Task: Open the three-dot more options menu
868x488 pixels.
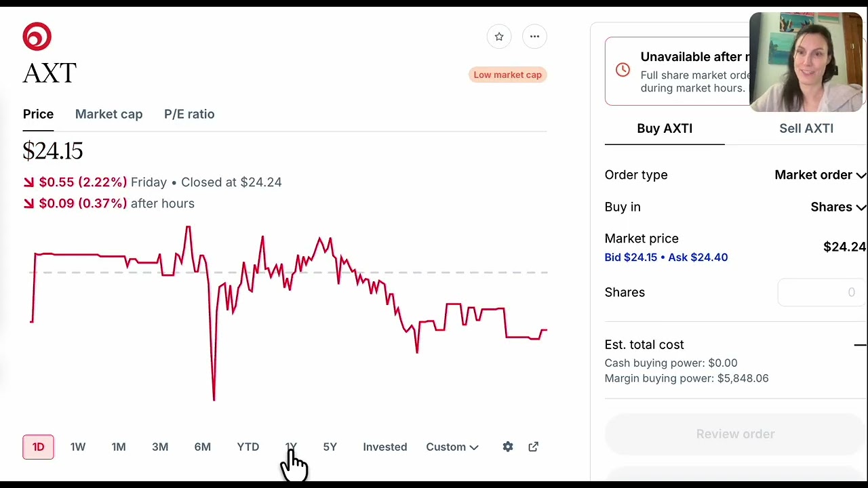Action: point(534,37)
